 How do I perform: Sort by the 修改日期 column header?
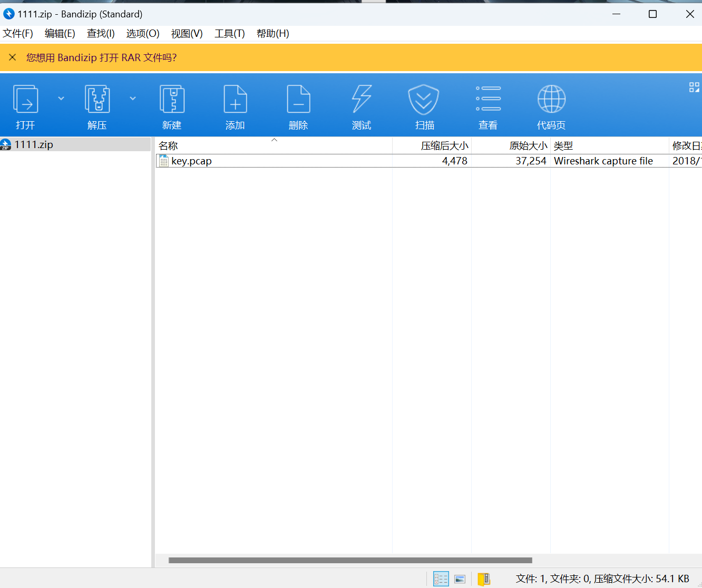pyautogui.click(x=686, y=145)
